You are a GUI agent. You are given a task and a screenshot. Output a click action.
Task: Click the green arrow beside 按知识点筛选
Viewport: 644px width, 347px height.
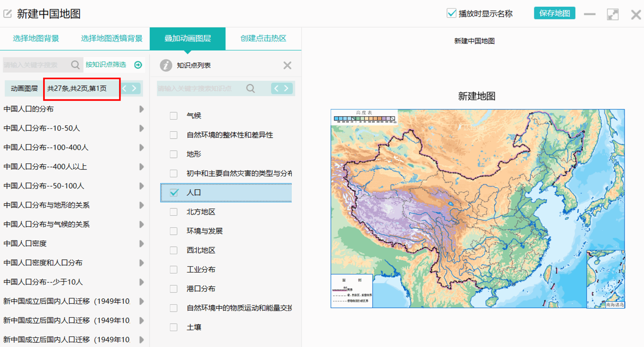tap(138, 65)
